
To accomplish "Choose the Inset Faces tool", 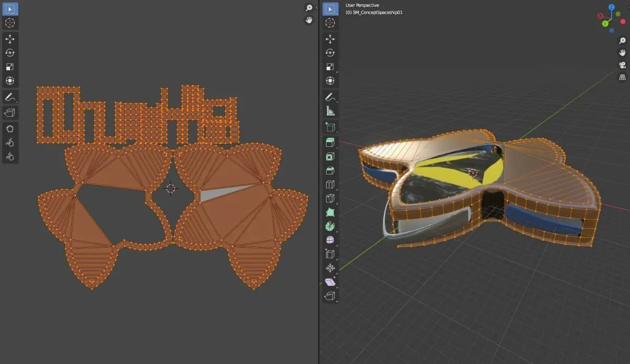I will (x=330, y=156).
